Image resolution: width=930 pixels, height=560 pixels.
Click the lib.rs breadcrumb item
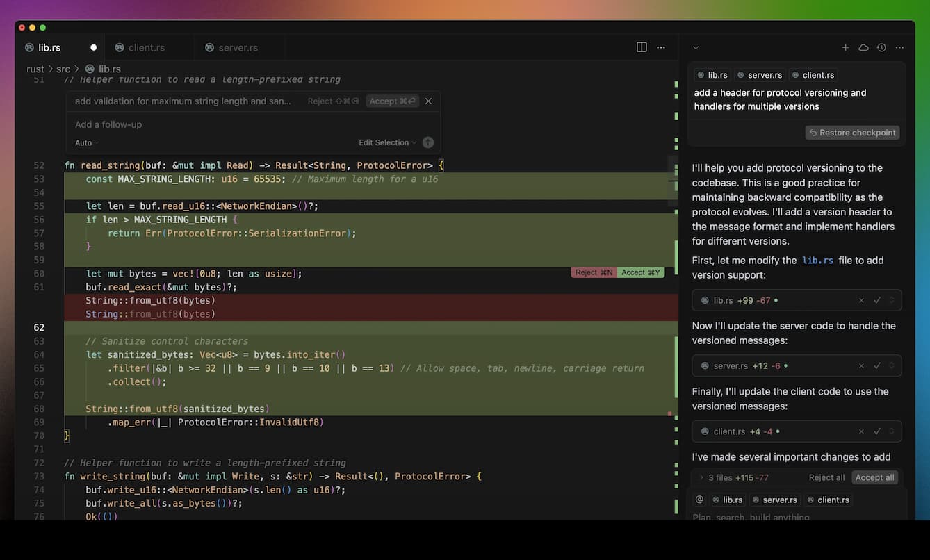click(x=103, y=69)
